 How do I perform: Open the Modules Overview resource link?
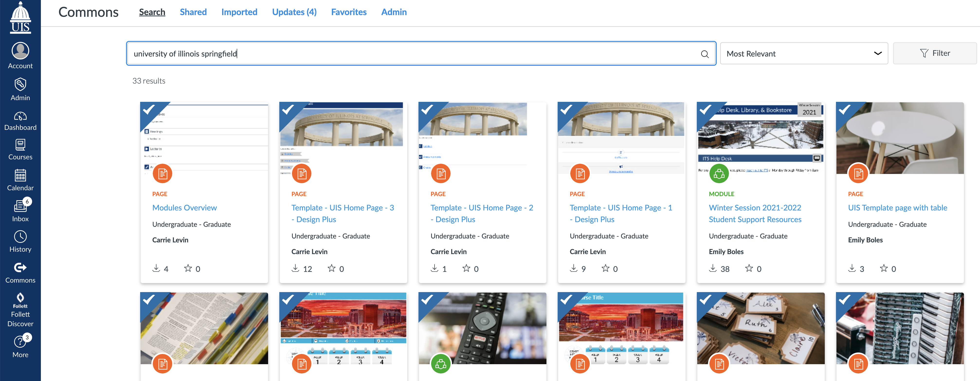184,208
